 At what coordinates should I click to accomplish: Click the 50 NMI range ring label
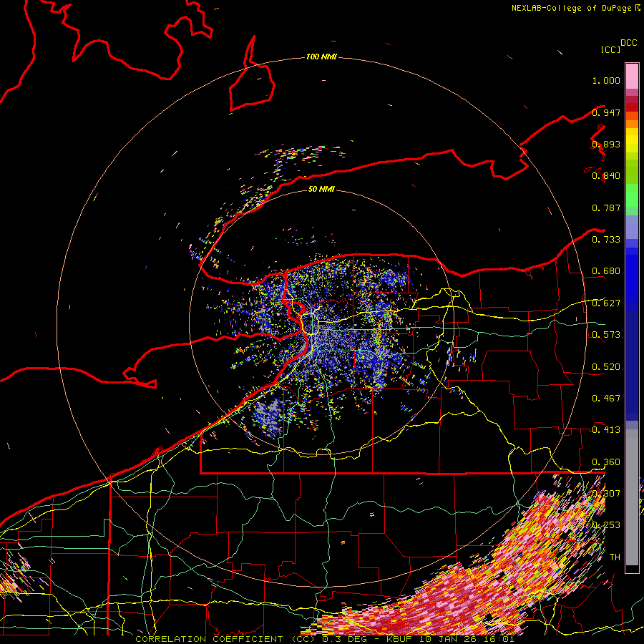[321, 189]
